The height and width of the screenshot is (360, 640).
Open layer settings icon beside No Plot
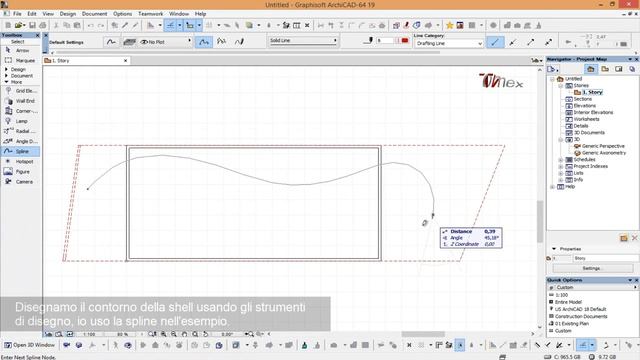coord(129,42)
